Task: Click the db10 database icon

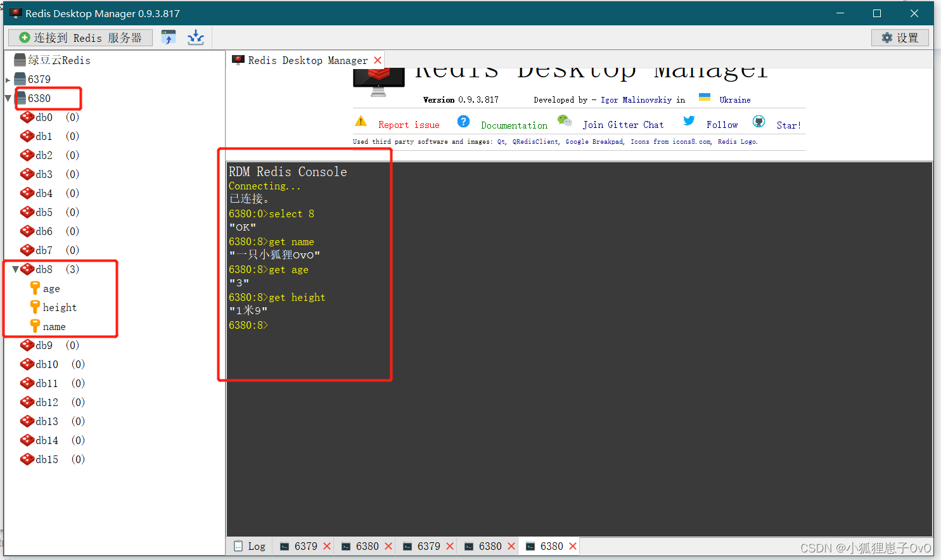Action: pyautogui.click(x=27, y=364)
